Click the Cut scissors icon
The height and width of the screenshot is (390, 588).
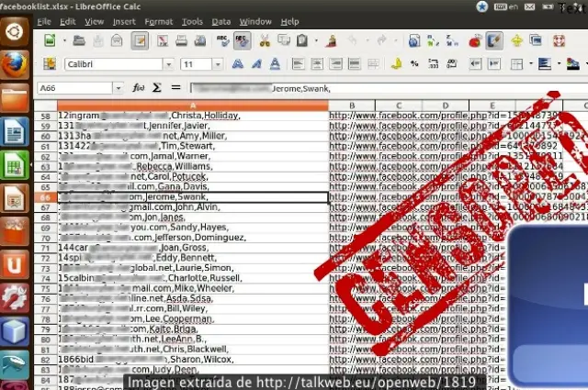tap(265, 40)
